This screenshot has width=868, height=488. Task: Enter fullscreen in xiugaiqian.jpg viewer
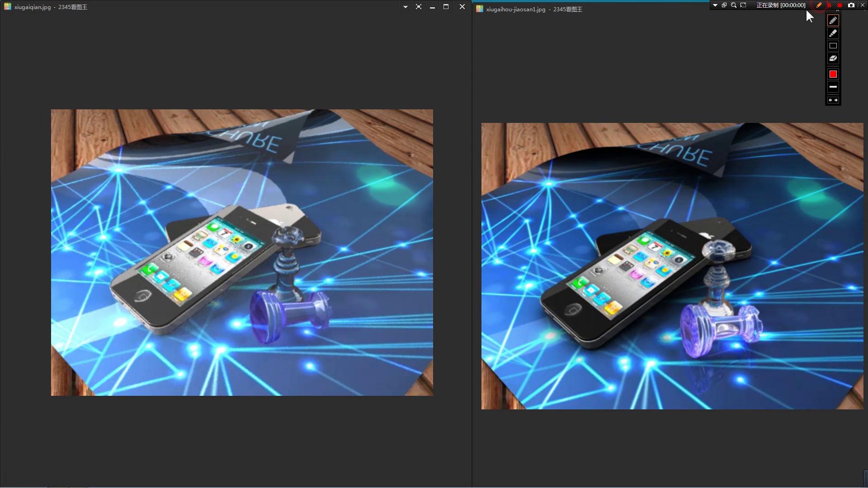419,7
